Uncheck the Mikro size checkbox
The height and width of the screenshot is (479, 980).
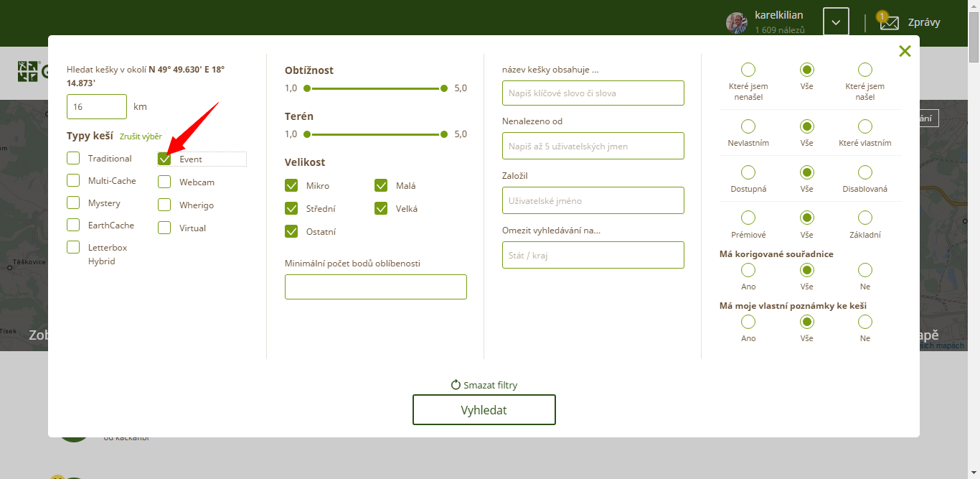pyautogui.click(x=291, y=185)
